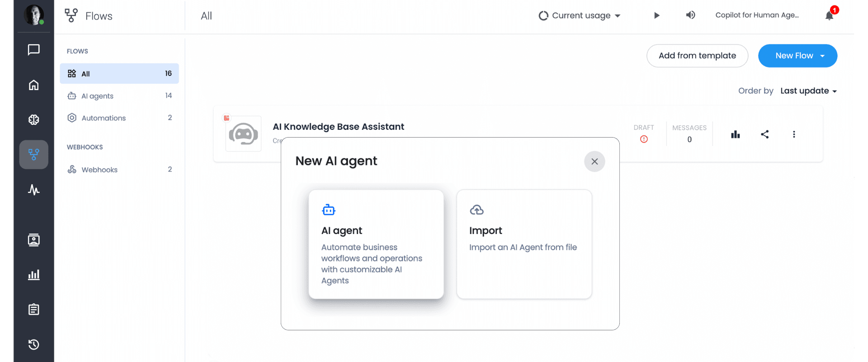
Task: Open the activity pulse sidebar icon
Action: [34, 190]
